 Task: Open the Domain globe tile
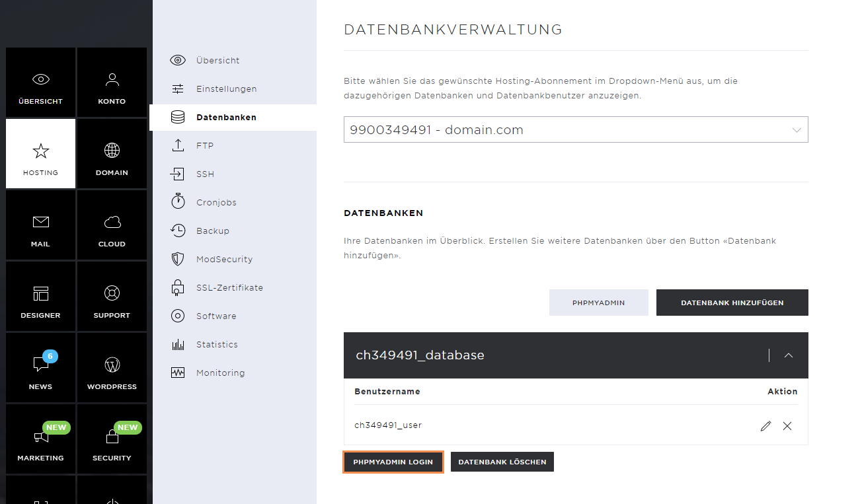point(112,153)
